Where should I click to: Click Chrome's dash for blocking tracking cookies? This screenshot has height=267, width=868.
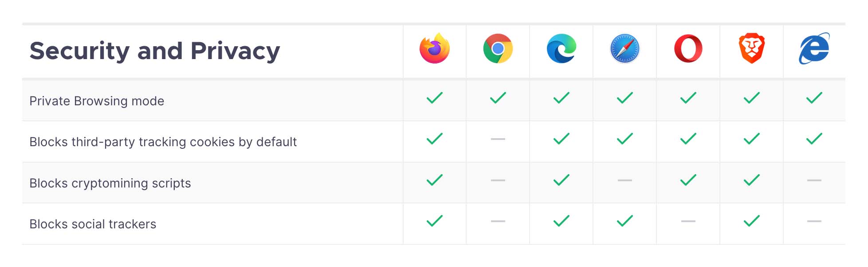point(498,139)
